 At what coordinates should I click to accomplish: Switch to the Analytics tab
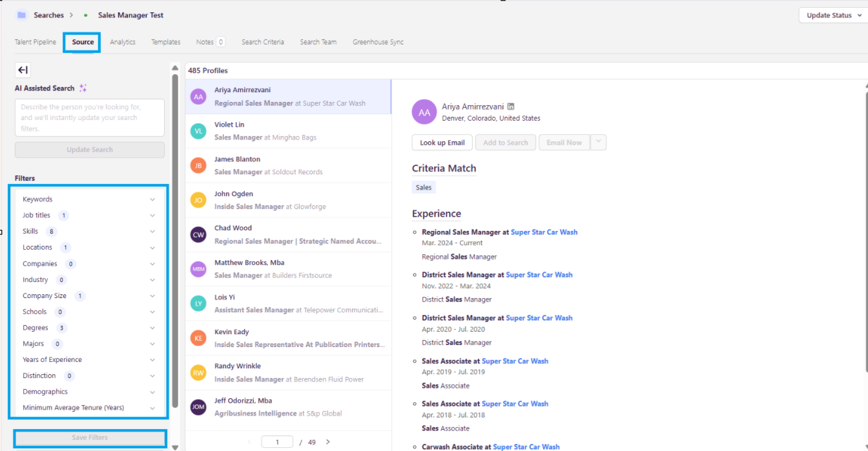tap(123, 43)
